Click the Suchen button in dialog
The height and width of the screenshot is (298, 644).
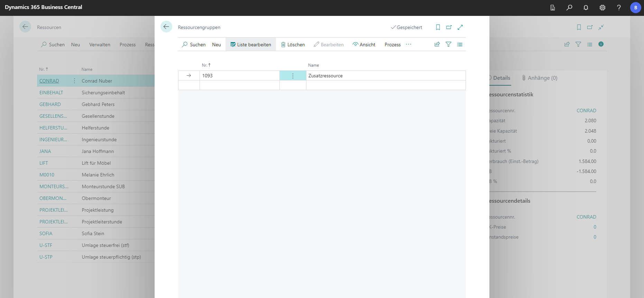[194, 45]
